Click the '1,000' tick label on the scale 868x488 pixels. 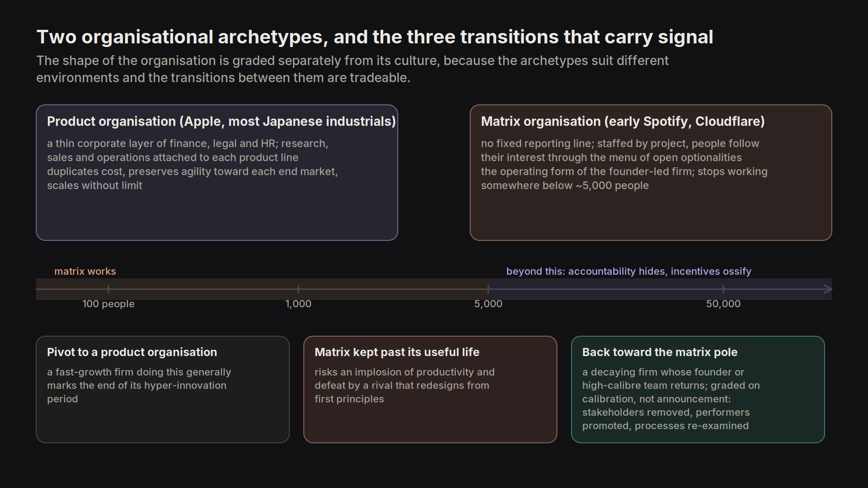pyautogui.click(x=298, y=304)
